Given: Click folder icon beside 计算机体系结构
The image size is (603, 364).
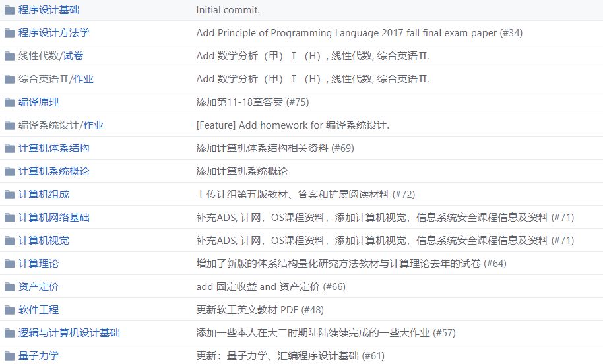Looking at the screenshot, I should point(9,148).
